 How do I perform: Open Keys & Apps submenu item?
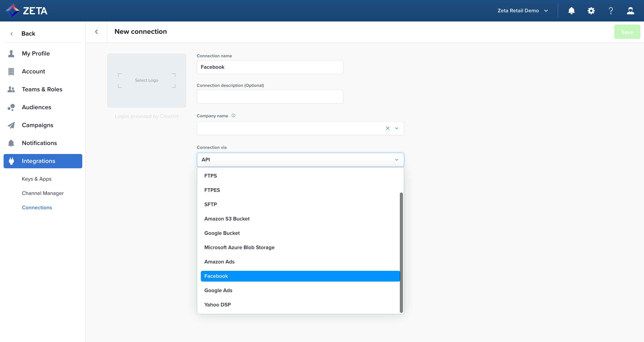[36, 179]
